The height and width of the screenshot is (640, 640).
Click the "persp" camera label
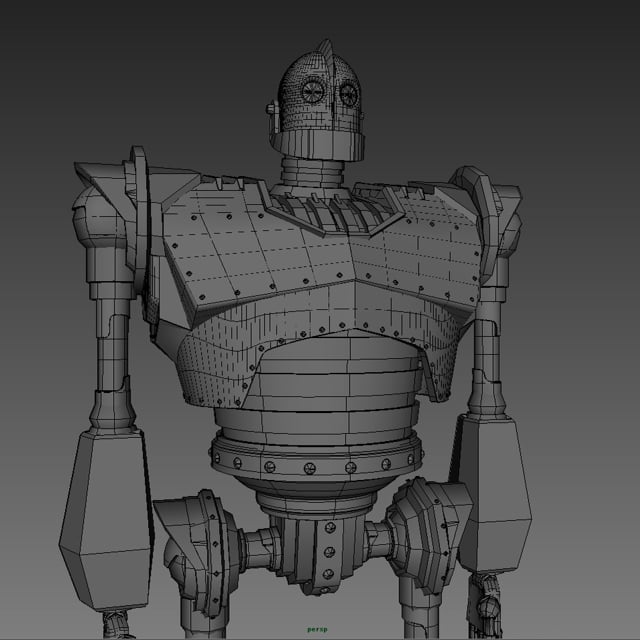317,630
